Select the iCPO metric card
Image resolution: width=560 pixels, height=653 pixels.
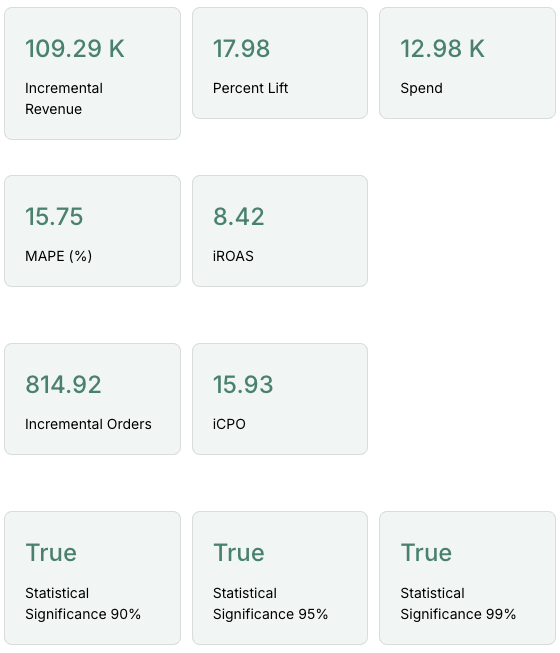point(280,399)
